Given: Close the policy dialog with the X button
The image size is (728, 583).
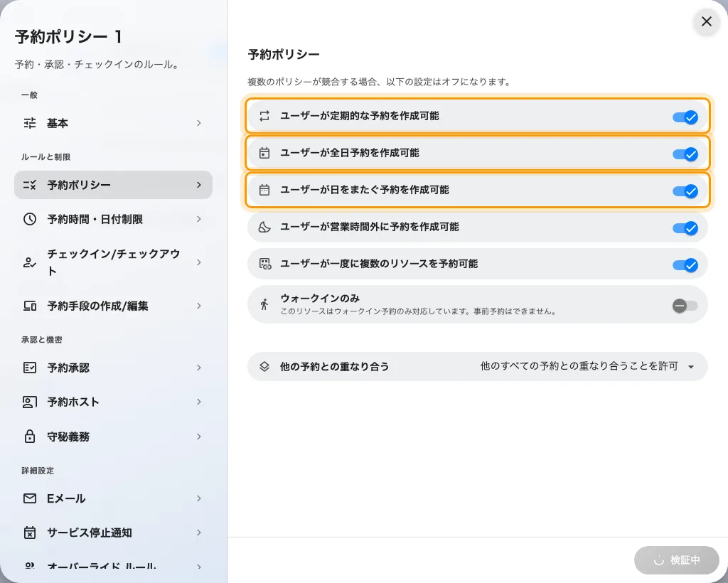Looking at the screenshot, I should [706, 21].
